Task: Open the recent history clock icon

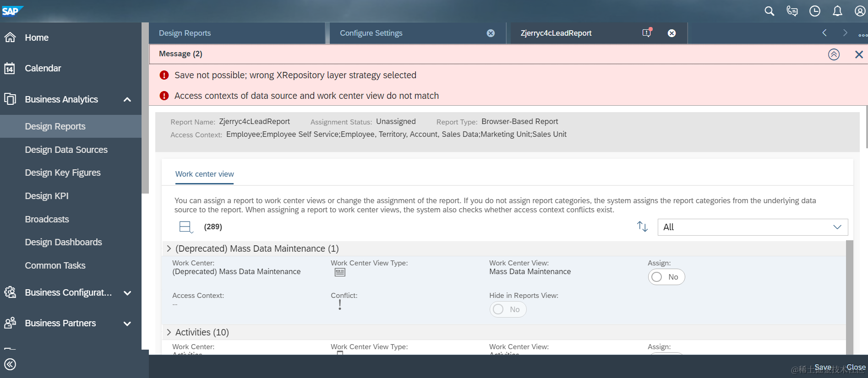Action: pos(815,11)
